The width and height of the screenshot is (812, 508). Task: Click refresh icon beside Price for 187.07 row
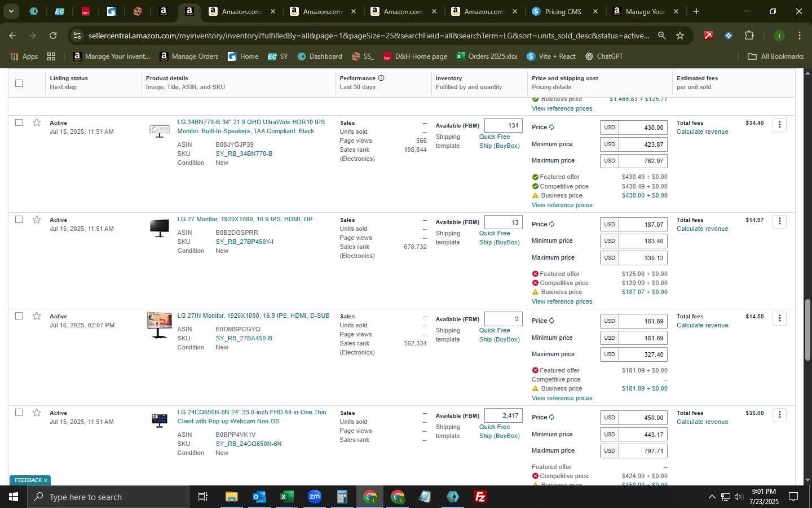tap(551, 225)
